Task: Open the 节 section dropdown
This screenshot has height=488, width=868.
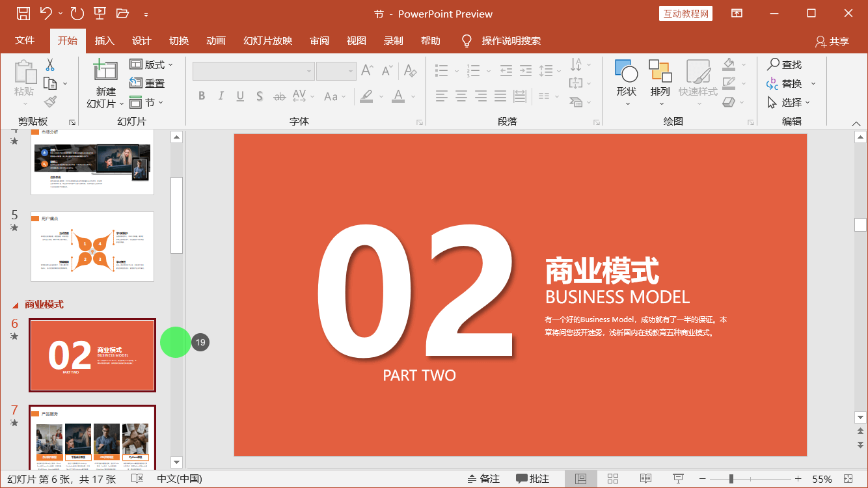Action: [146, 102]
